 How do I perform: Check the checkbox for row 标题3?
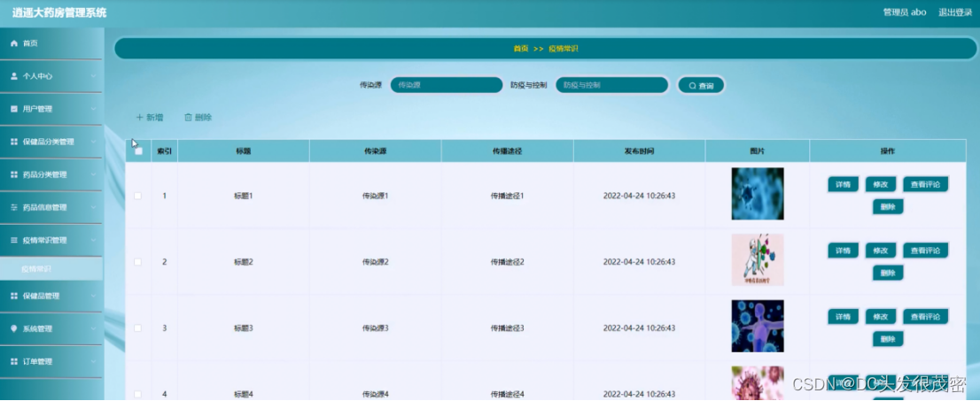[x=138, y=328]
